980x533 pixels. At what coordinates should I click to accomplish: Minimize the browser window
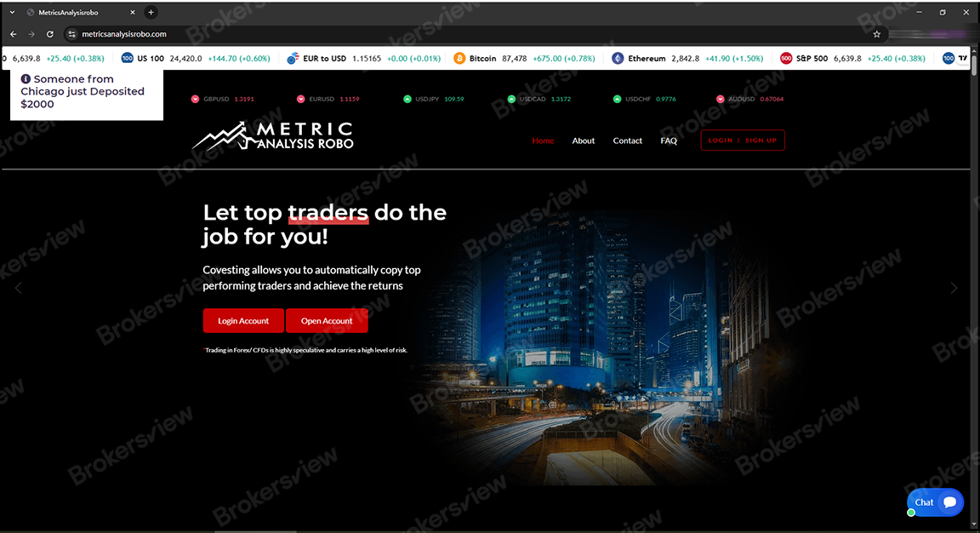click(919, 13)
